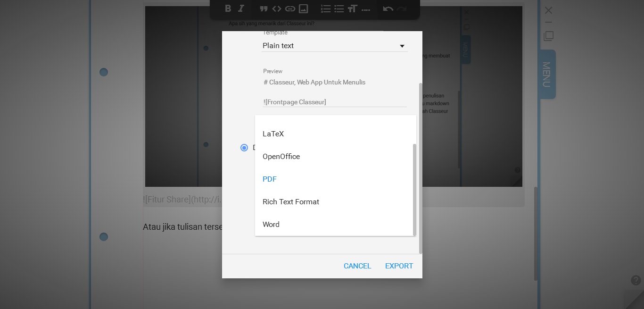Click the EXPORT button
Image resolution: width=644 pixels, height=309 pixels.
click(x=399, y=266)
